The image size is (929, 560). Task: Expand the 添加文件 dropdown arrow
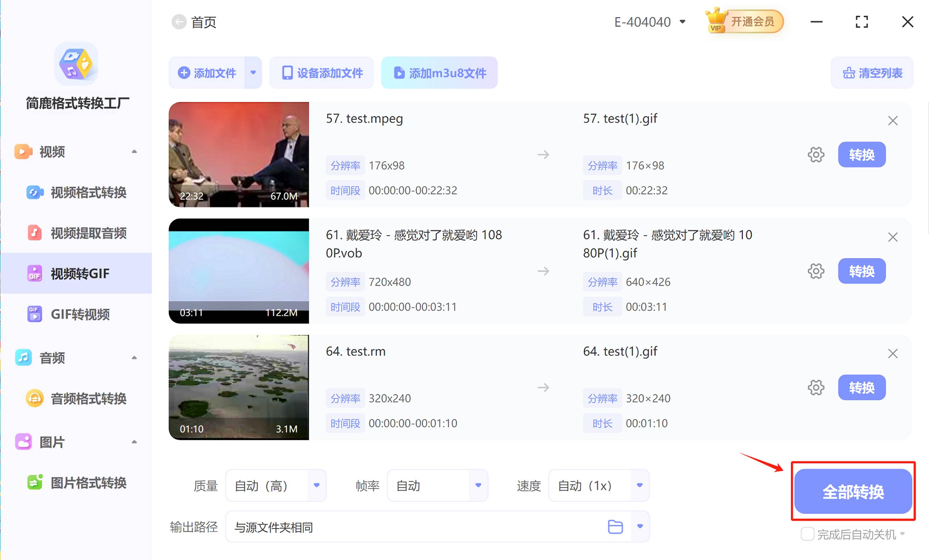click(x=253, y=73)
